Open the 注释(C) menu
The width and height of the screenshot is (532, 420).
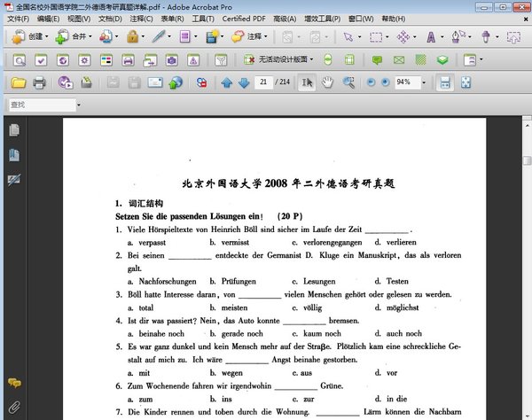[142, 19]
